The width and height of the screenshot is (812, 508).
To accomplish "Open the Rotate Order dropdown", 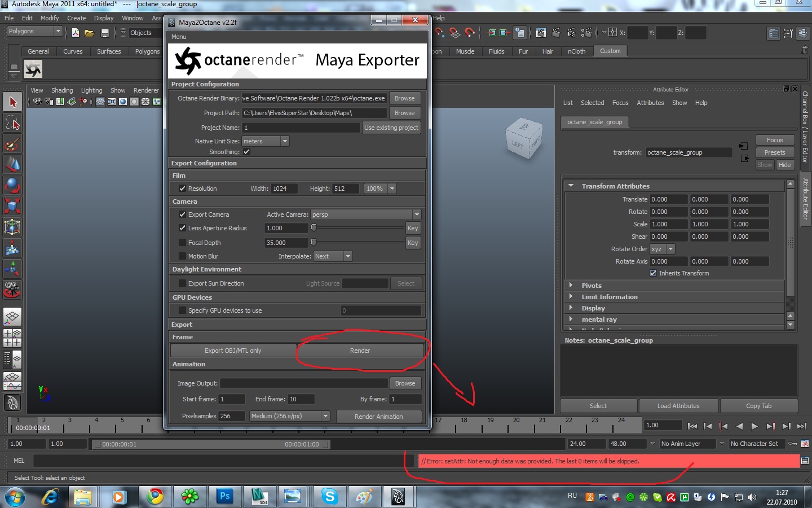I will click(x=662, y=249).
